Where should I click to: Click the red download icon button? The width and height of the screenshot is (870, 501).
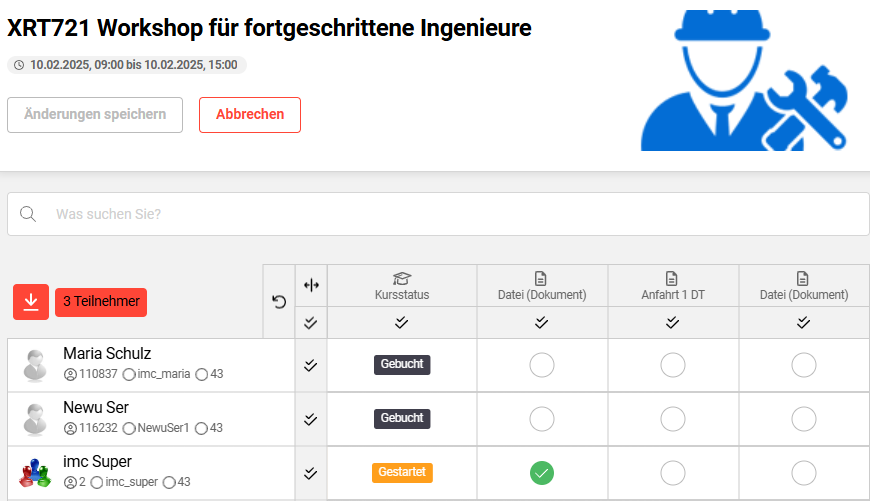[31, 301]
